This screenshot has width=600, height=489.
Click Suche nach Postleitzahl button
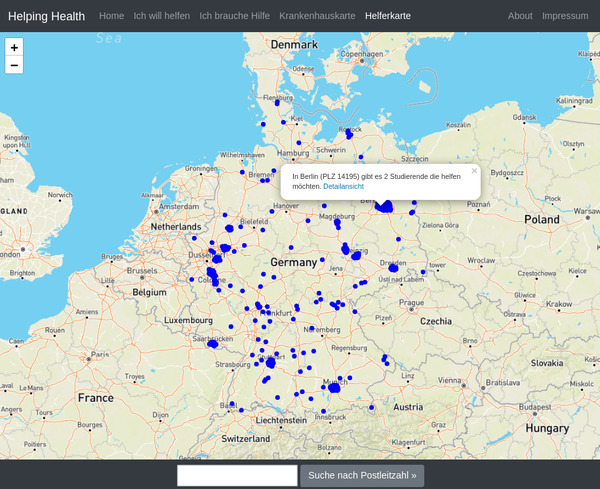[362, 476]
